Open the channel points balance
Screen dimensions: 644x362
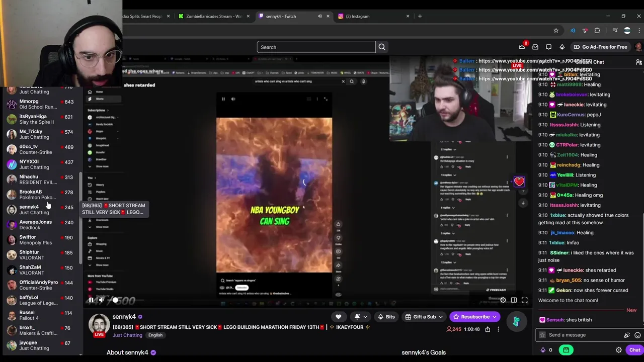(x=546, y=350)
